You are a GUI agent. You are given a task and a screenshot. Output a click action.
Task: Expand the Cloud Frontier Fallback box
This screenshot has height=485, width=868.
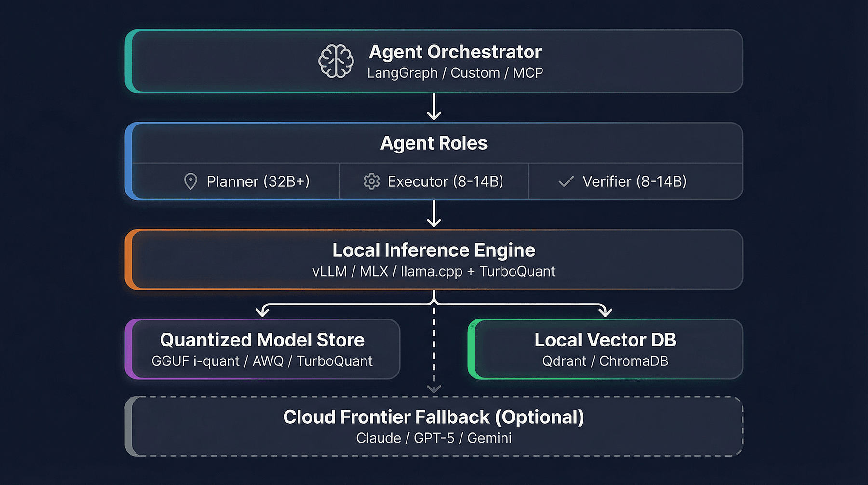click(x=434, y=425)
